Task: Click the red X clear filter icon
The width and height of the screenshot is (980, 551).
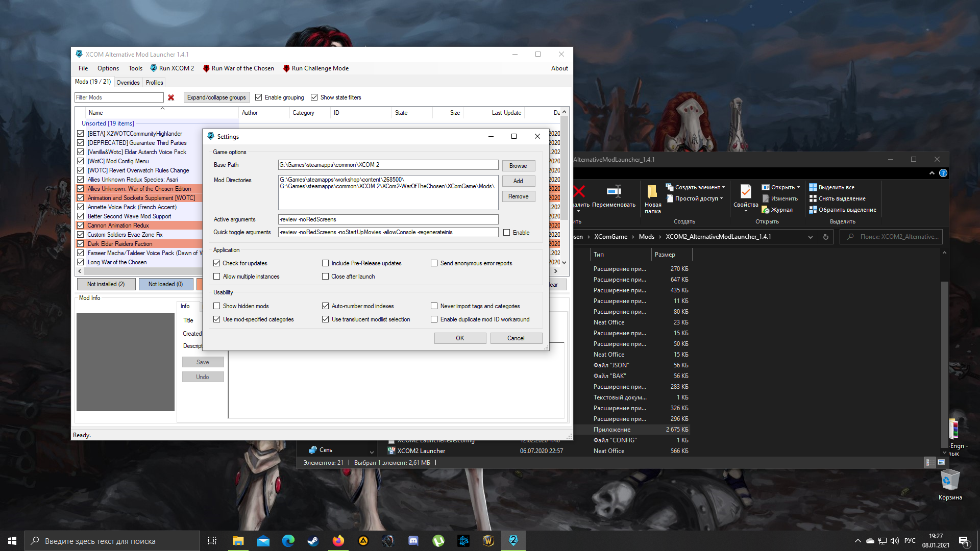Action: (x=171, y=97)
